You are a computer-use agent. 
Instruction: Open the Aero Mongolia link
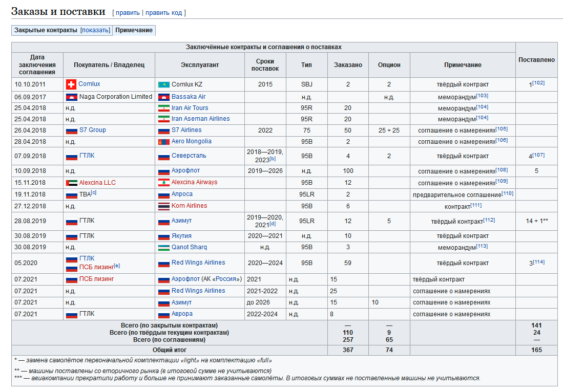(x=192, y=141)
